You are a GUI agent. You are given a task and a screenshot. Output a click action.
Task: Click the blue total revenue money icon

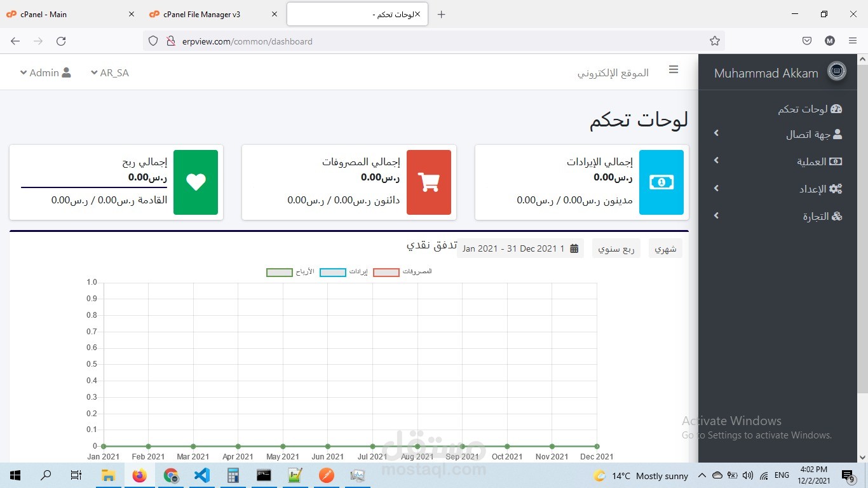click(x=661, y=182)
